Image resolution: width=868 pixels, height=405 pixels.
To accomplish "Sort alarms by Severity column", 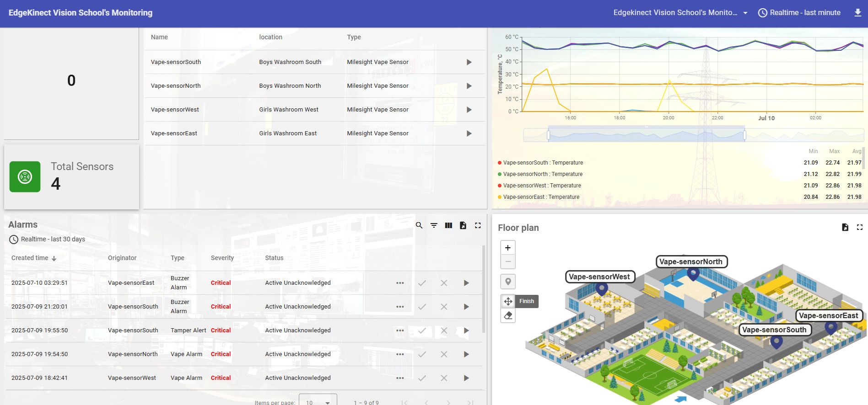I will tap(222, 258).
